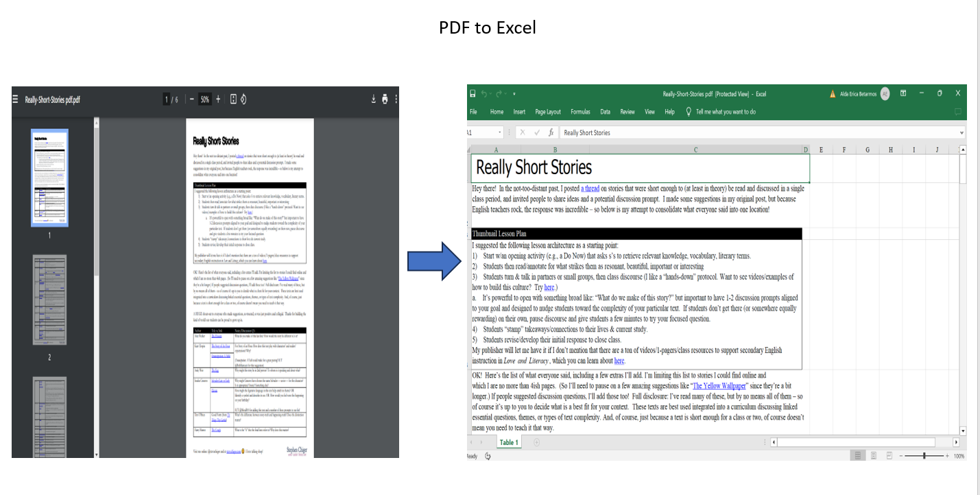Open the PDF viewer sidebar menu icon
The height and width of the screenshot is (495, 980).
click(15, 99)
